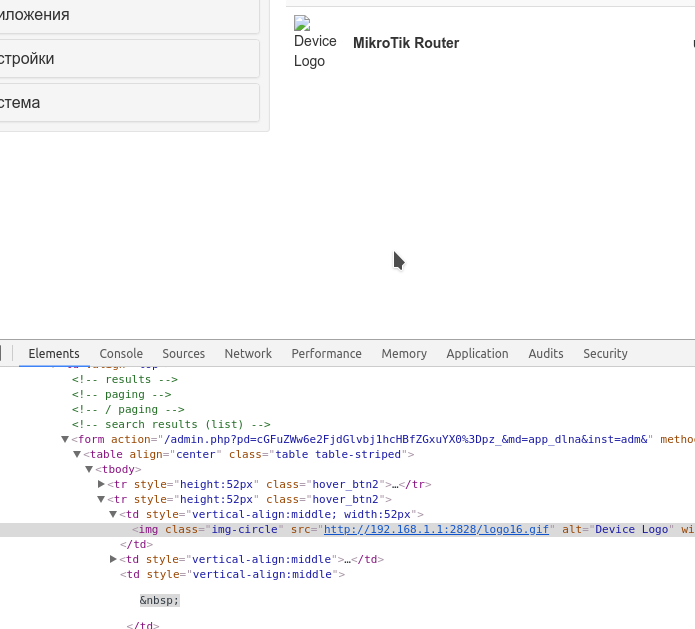Click the MikroTik Router device name
The width and height of the screenshot is (695, 629).
pyautogui.click(x=406, y=43)
